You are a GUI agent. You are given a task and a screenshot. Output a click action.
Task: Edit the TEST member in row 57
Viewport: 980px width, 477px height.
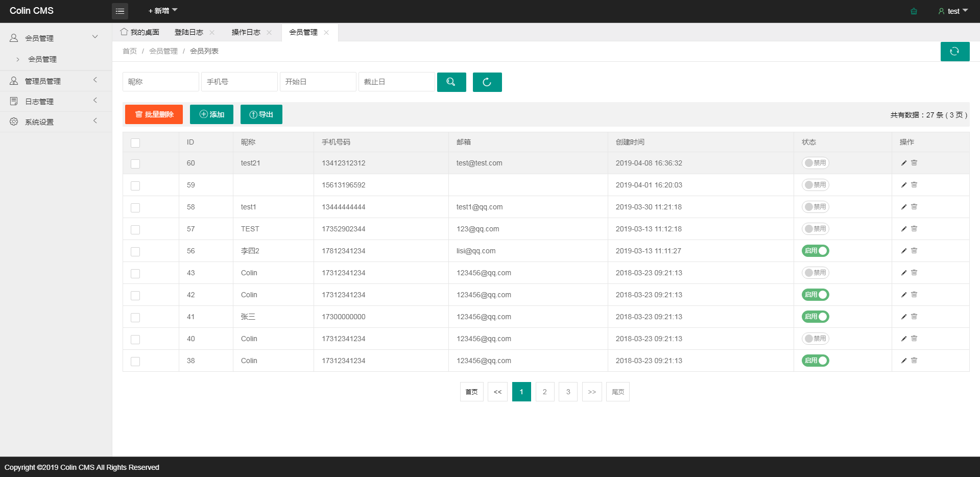click(x=904, y=229)
